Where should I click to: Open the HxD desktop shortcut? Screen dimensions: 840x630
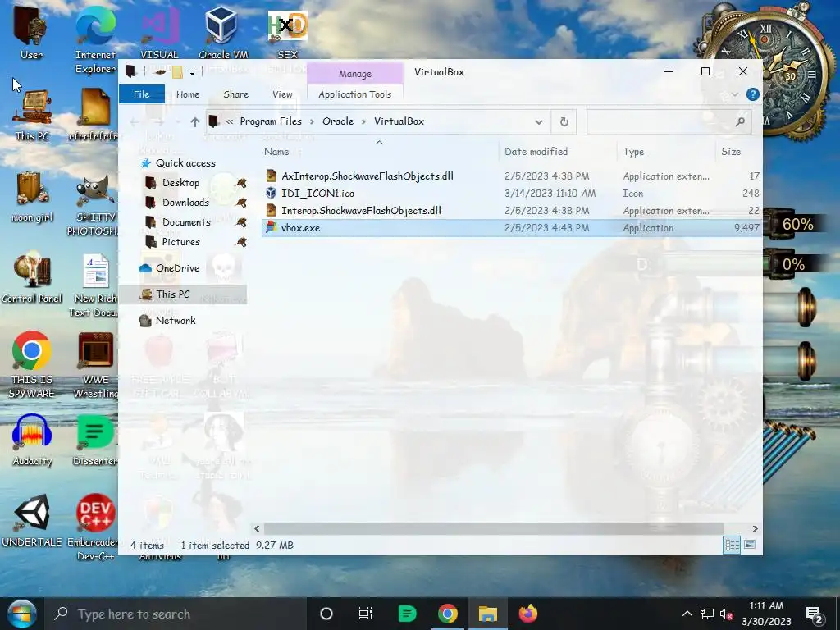tap(287, 33)
